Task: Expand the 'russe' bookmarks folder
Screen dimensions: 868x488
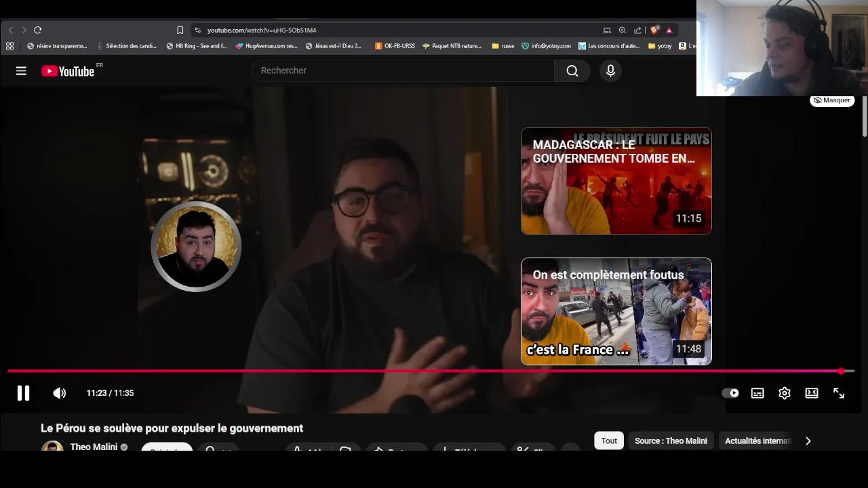Action: [502, 46]
